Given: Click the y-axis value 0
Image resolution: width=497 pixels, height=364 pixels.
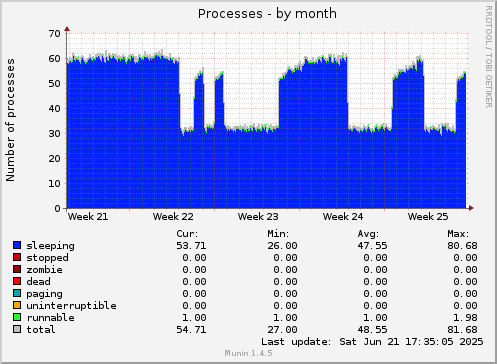Looking at the screenshot, I should (58, 209).
